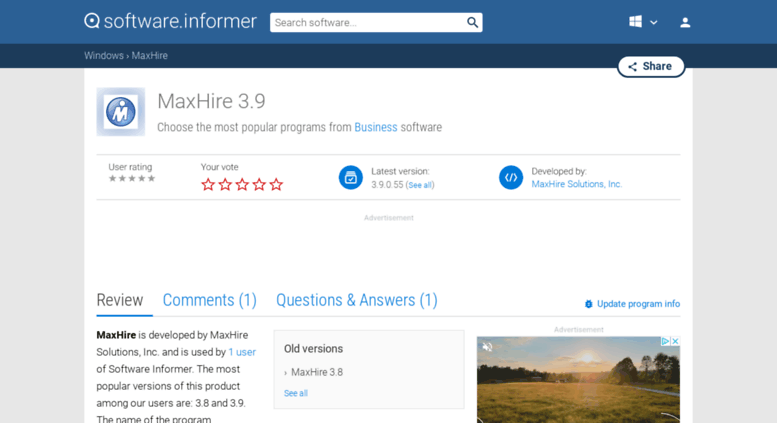Unmute the advertisement video
Viewport: 777px width, 423px height.
[488, 347]
